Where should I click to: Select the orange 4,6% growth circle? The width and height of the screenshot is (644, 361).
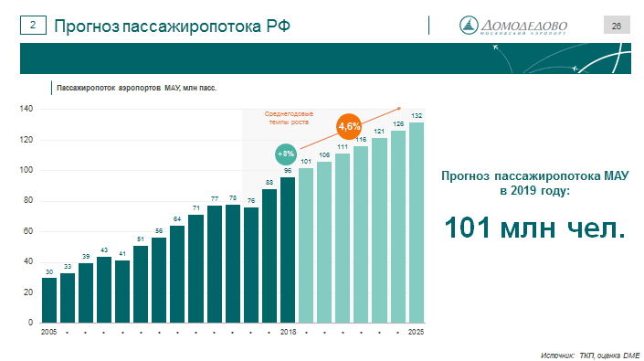349,126
